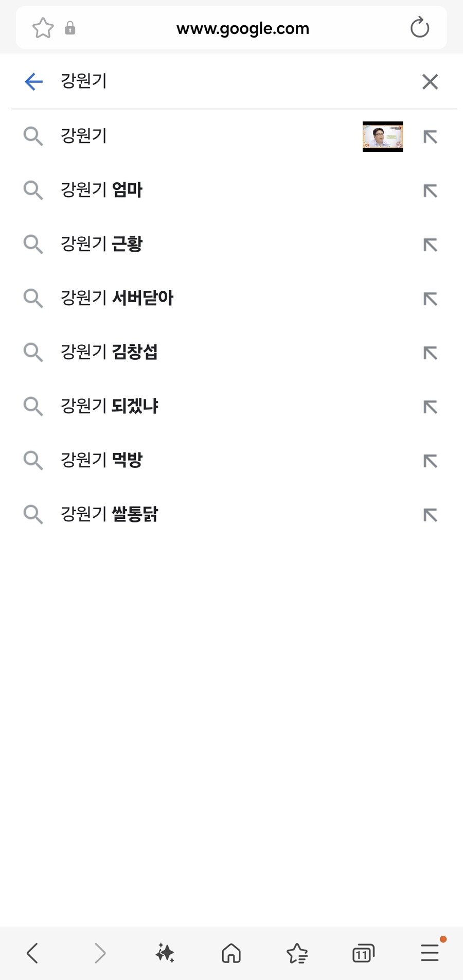This screenshot has width=463, height=980.
Task: Choose the 강원기 쌀통닭 suggestion
Action: click(110, 514)
